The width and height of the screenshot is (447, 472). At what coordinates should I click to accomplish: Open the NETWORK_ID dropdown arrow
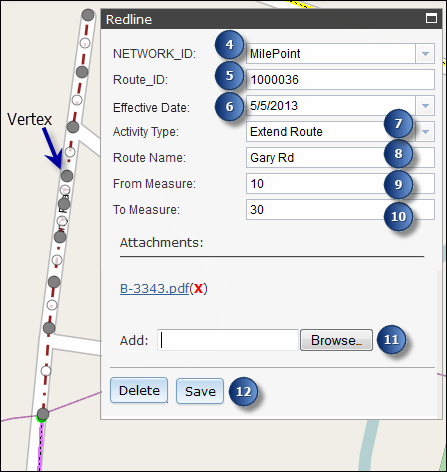425,53
